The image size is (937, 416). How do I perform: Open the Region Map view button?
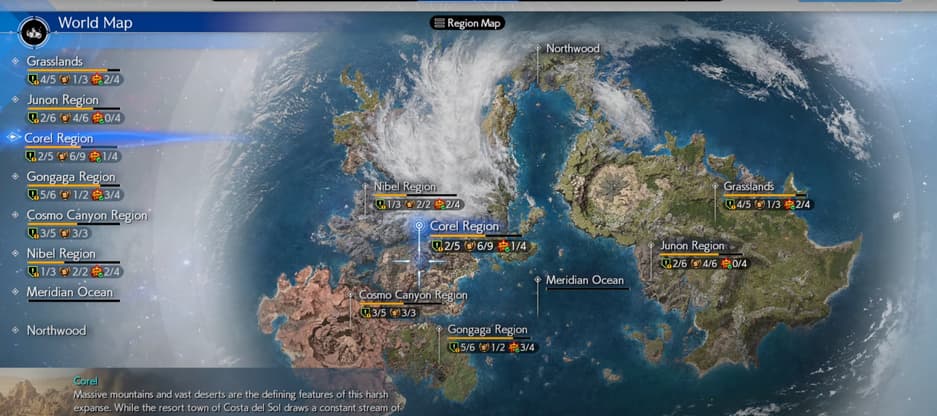click(x=467, y=23)
